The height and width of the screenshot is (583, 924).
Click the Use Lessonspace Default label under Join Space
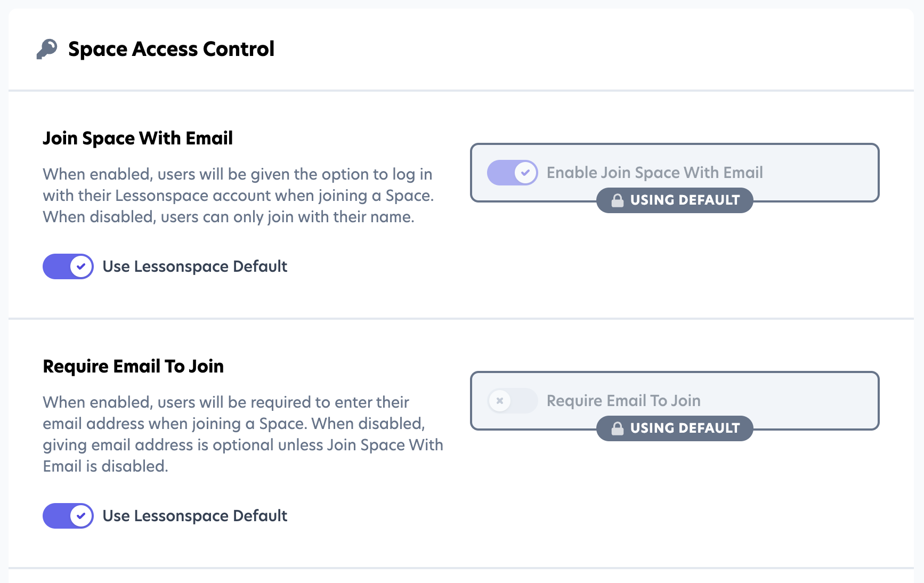(x=194, y=266)
